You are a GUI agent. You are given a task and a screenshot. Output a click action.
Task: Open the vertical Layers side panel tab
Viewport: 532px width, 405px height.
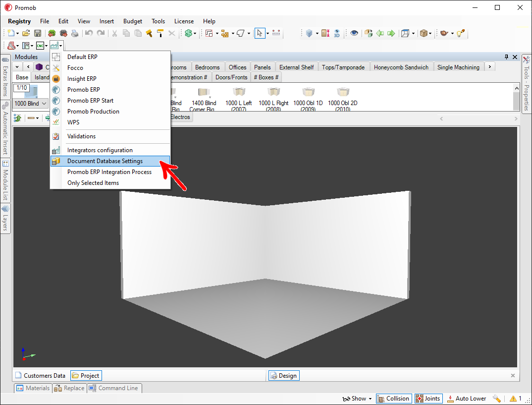[5, 219]
